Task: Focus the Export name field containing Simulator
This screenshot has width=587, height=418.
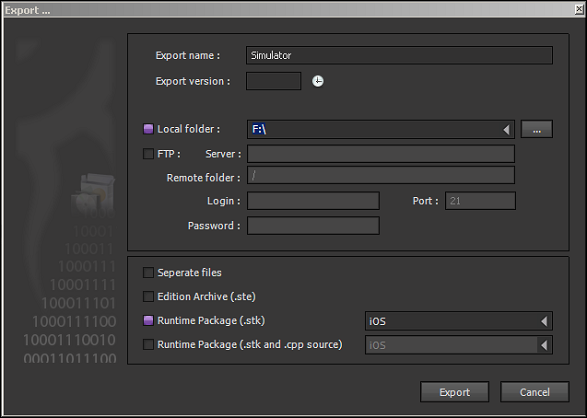Action: pos(399,55)
